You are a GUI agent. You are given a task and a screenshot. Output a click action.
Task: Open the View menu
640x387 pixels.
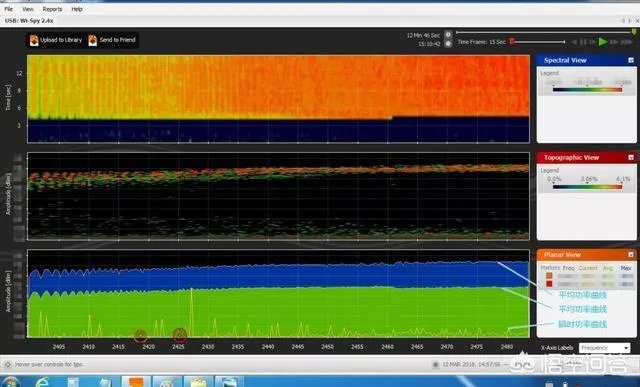tap(28, 9)
